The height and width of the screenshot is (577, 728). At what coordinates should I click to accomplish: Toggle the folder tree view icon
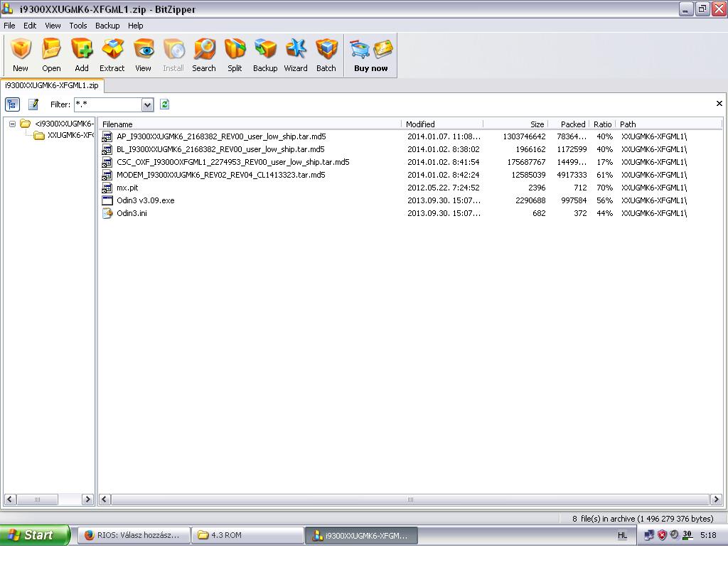[x=12, y=104]
